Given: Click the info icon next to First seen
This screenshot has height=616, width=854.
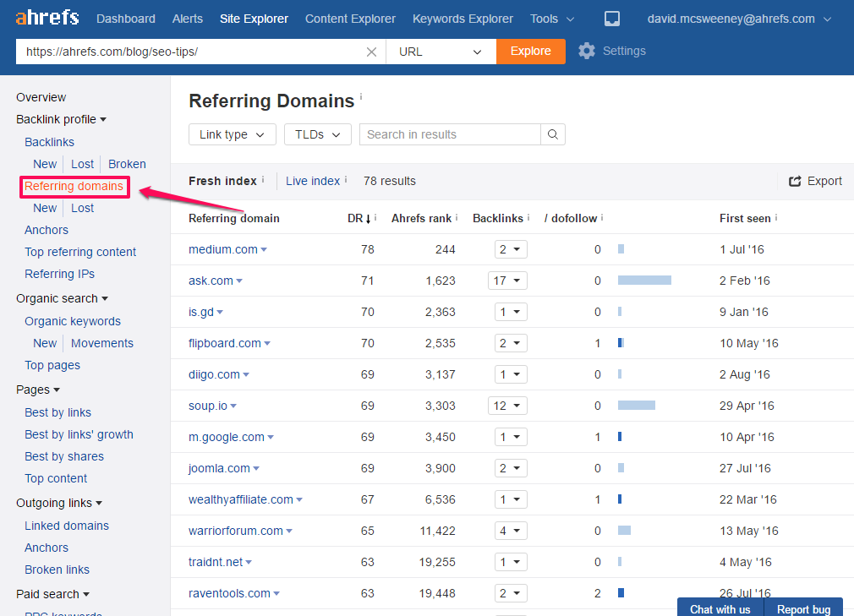Looking at the screenshot, I should [x=775, y=217].
